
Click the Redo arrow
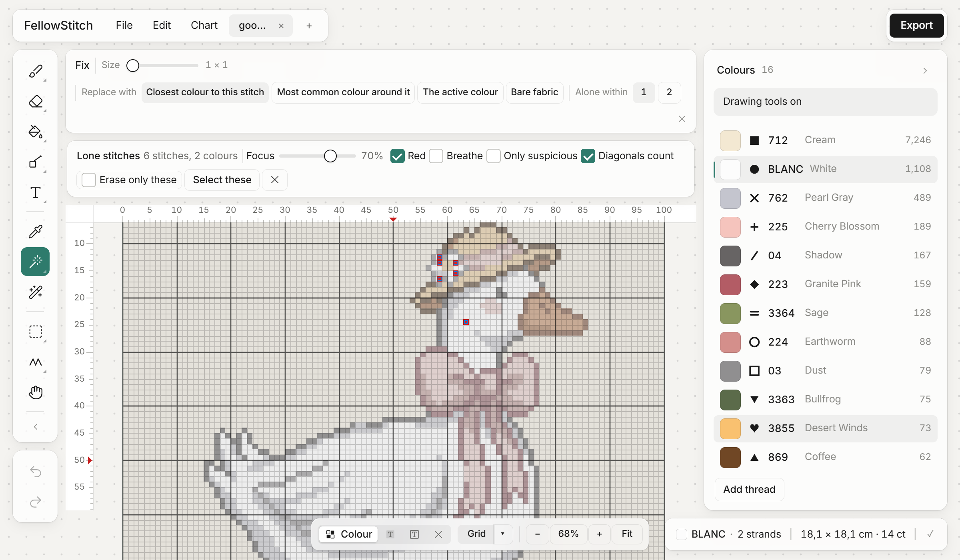36,502
